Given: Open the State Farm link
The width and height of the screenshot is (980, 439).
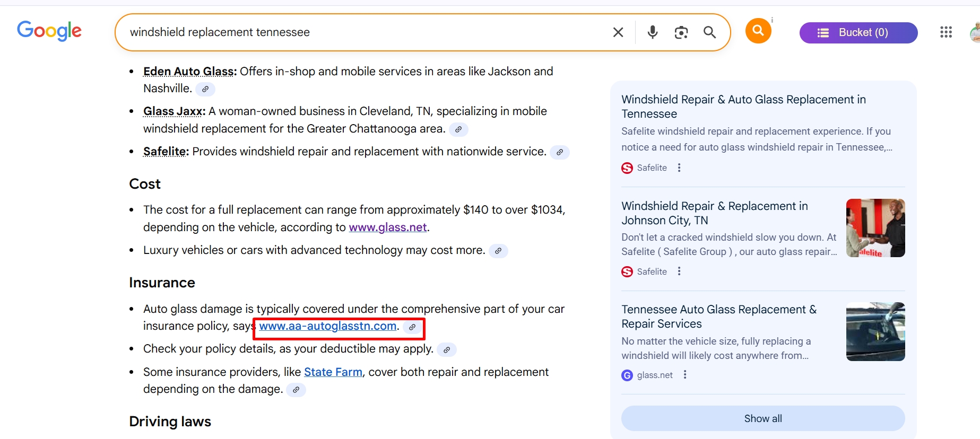Looking at the screenshot, I should (x=333, y=372).
